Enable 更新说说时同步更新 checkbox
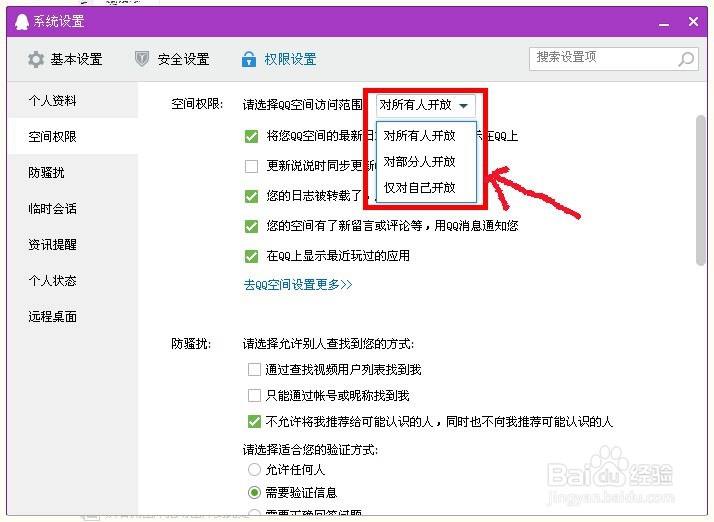This screenshot has height=522, width=714. pyautogui.click(x=251, y=166)
